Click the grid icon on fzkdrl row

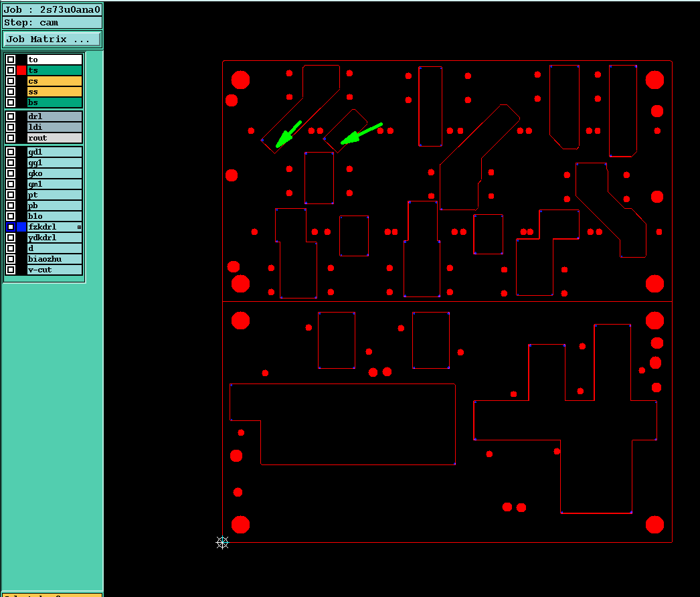click(79, 228)
